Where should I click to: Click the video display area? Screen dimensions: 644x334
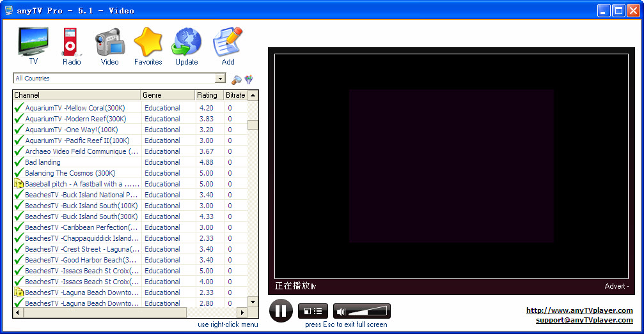pos(452,166)
